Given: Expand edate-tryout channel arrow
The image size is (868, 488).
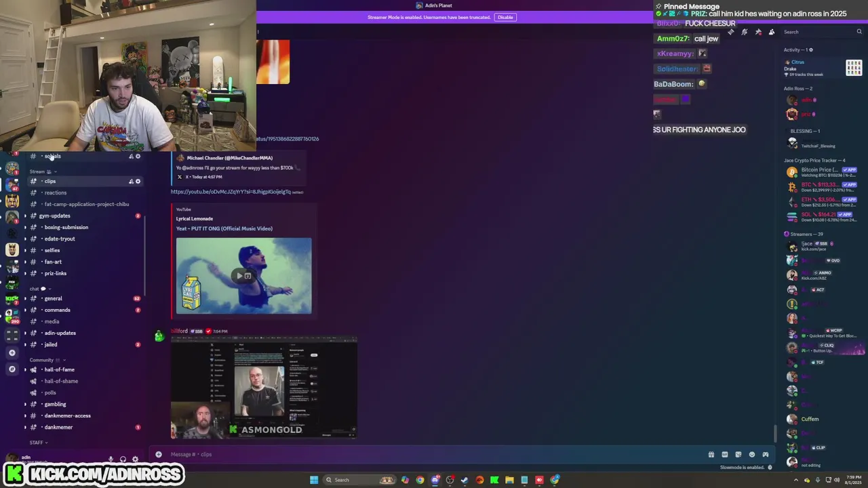Looking at the screenshot, I should [x=25, y=239].
